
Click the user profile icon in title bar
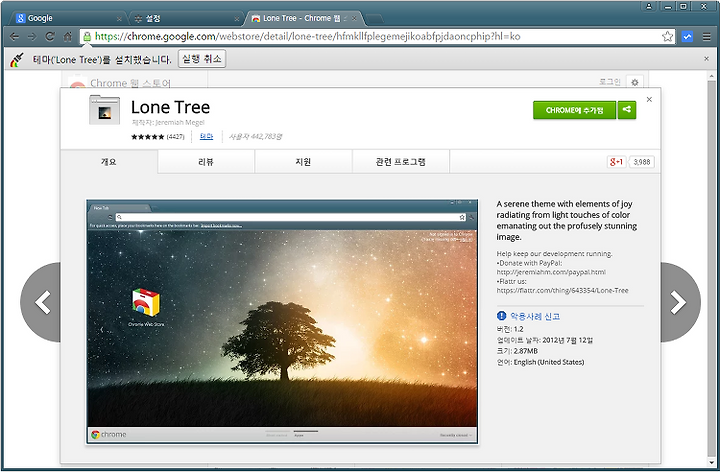649,6
